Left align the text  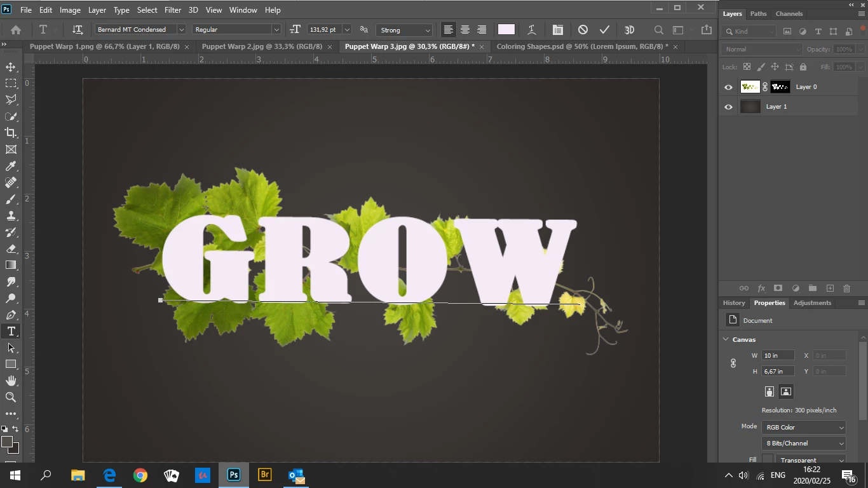click(x=449, y=29)
